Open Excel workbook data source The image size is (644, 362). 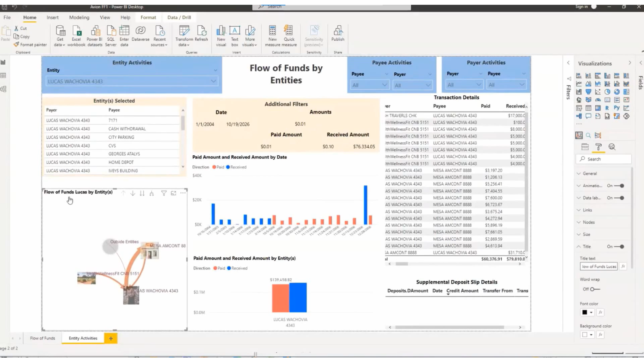76,36
